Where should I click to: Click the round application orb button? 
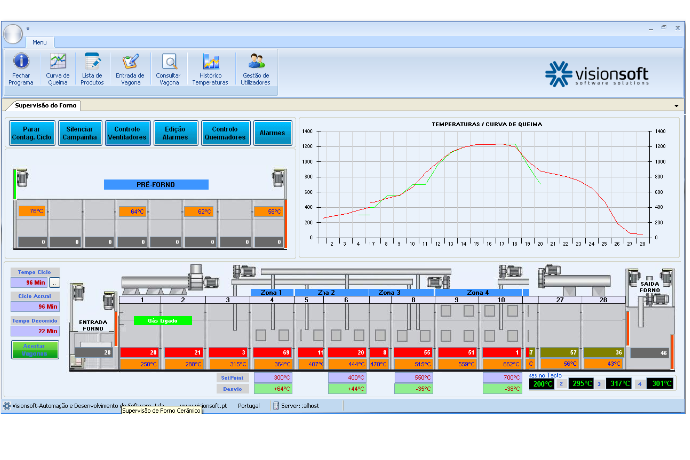click(x=13, y=34)
